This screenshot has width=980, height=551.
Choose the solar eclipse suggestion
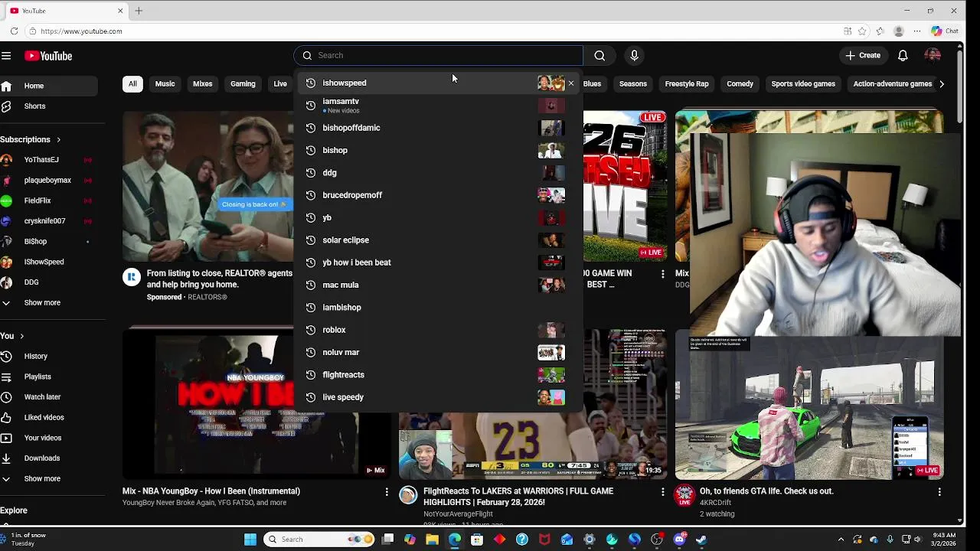tap(438, 240)
